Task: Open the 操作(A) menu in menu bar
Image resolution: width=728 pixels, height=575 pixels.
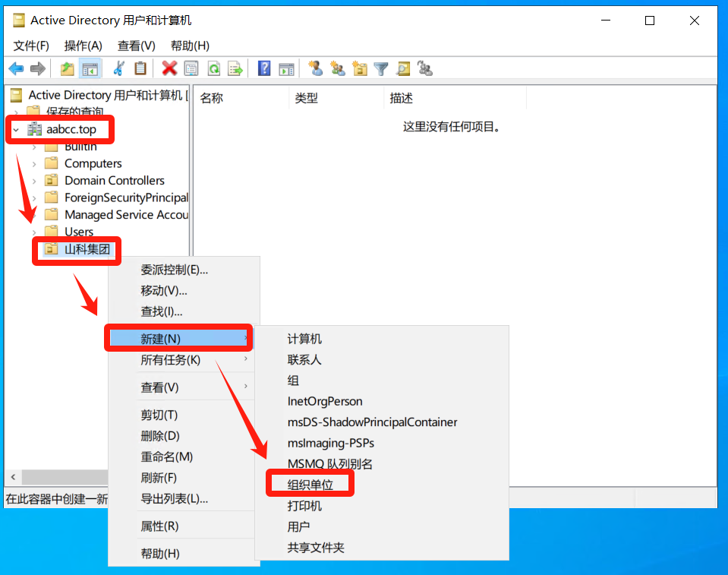Action: [x=83, y=46]
